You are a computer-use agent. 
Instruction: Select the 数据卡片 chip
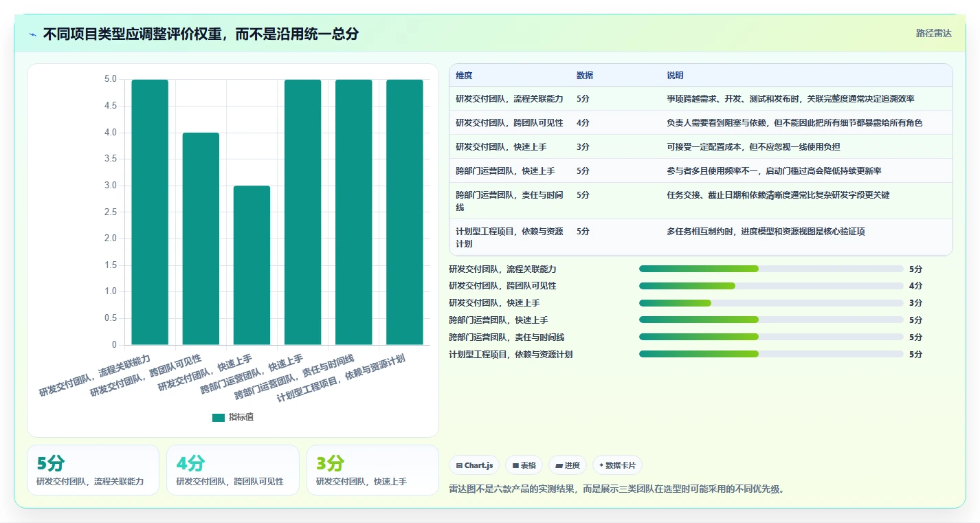click(x=617, y=465)
